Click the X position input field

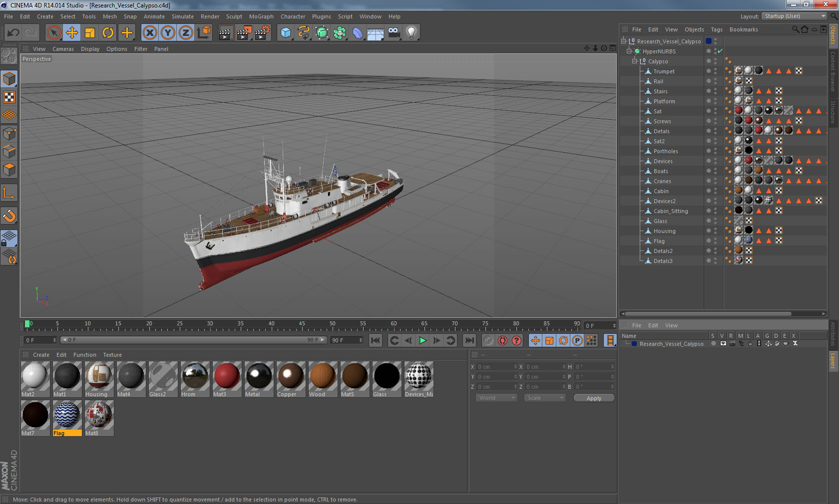pos(496,367)
